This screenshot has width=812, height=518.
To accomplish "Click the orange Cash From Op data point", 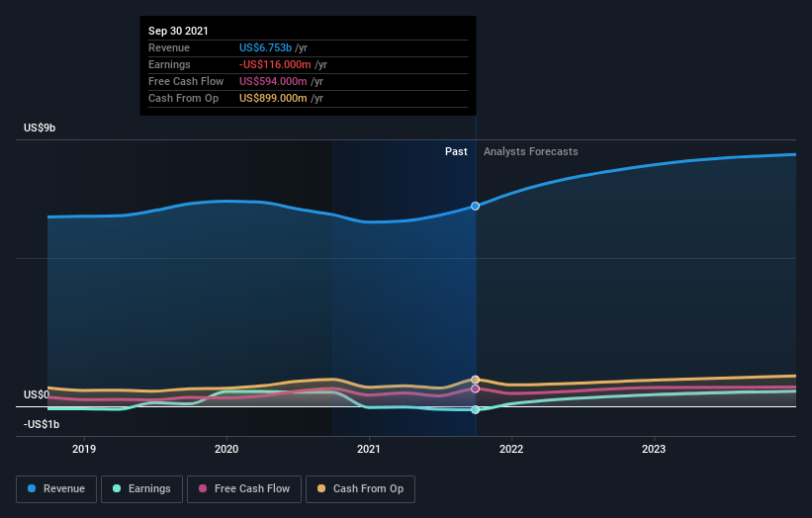I will pos(475,380).
